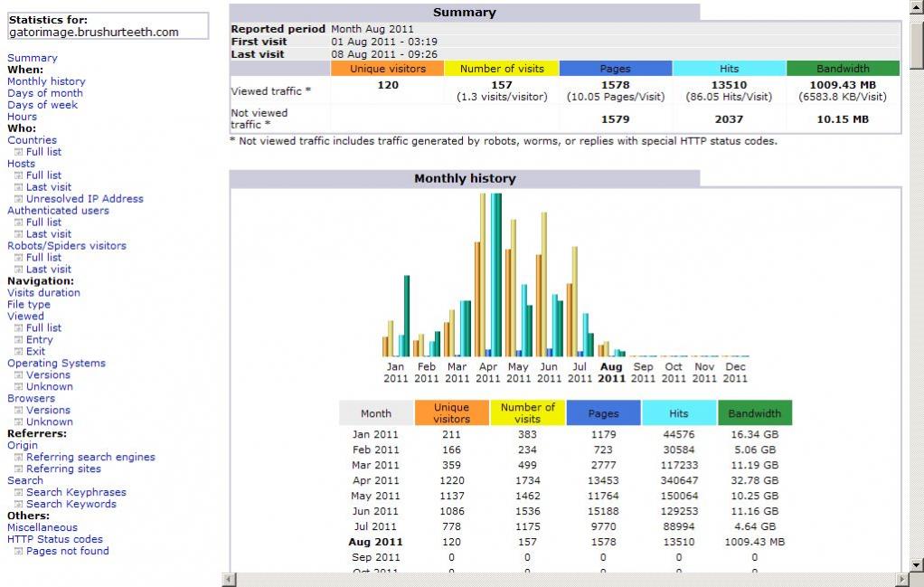
Task: Click the vertical scrollbar's up arrow
Action: (916, 7)
